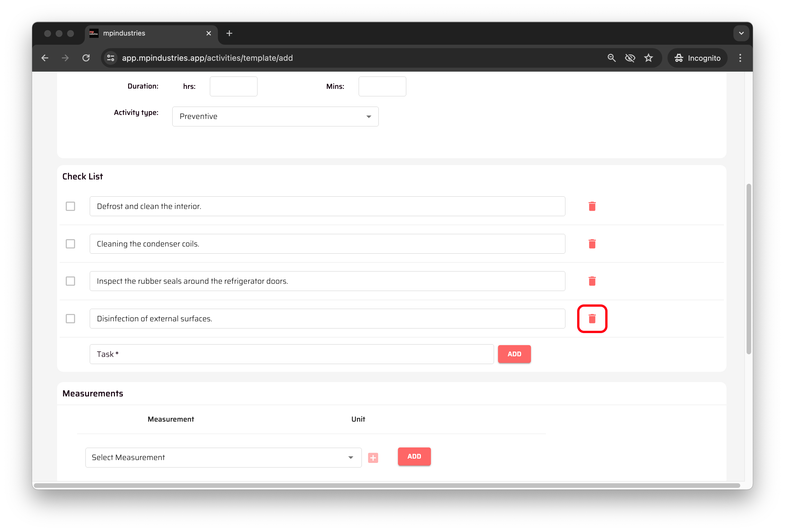Open site information icon in address bar
Viewport: 785px width, 532px height.
pyautogui.click(x=111, y=58)
